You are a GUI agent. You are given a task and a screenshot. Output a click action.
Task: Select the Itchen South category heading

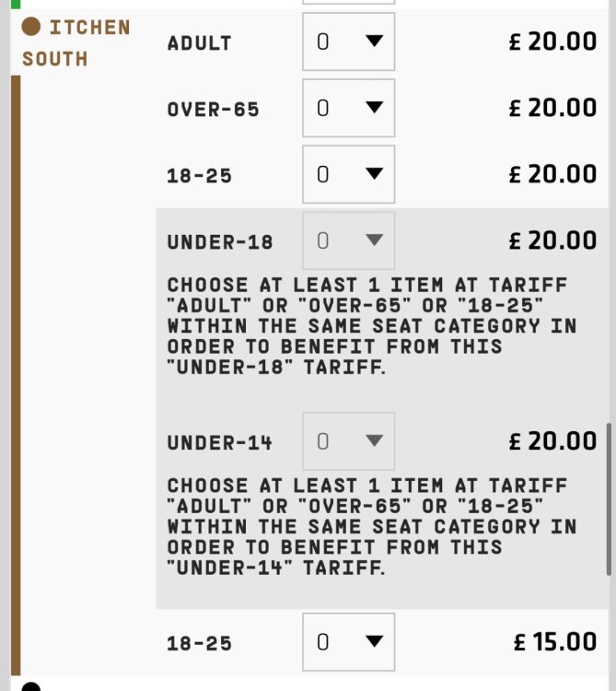coord(76,42)
